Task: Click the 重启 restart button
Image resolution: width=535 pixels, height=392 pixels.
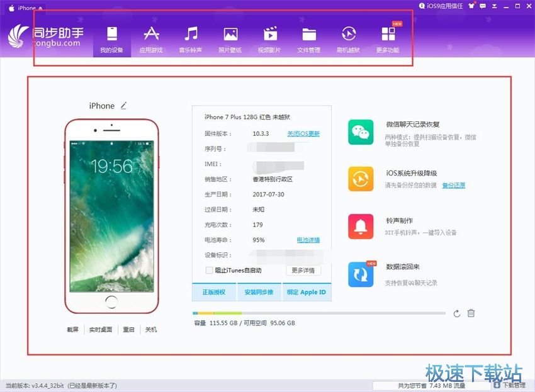Action: click(128, 330)
